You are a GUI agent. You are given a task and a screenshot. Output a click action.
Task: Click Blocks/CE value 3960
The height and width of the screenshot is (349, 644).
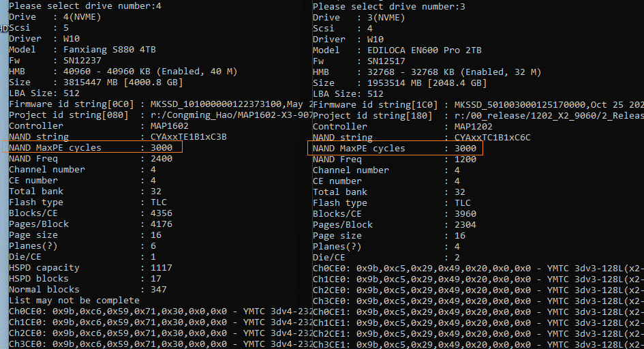465,214
